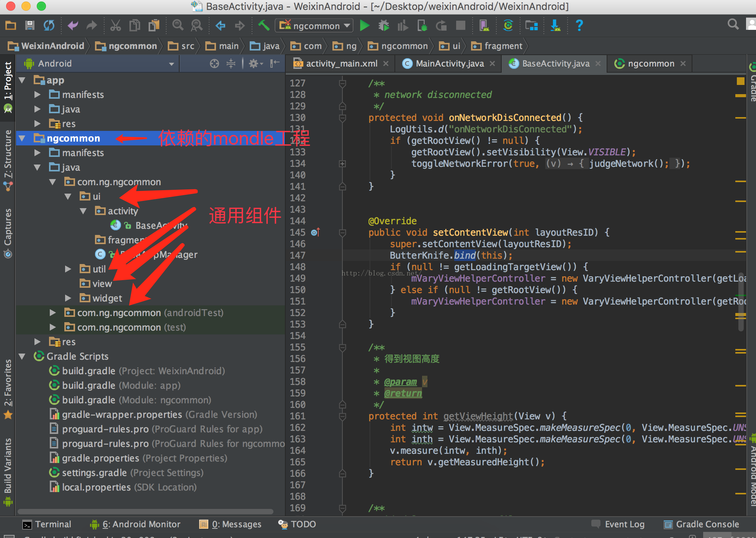The height and width of the screenshot is (538, 756).
Task: Switch to MainActivity.java tab
Action: (x=449, y=64)
